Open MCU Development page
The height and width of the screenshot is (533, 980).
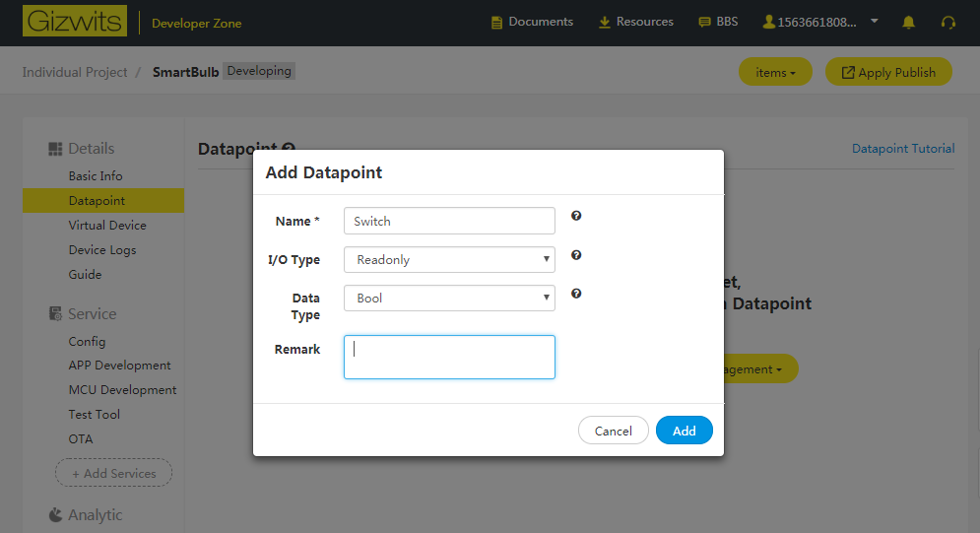122,390
